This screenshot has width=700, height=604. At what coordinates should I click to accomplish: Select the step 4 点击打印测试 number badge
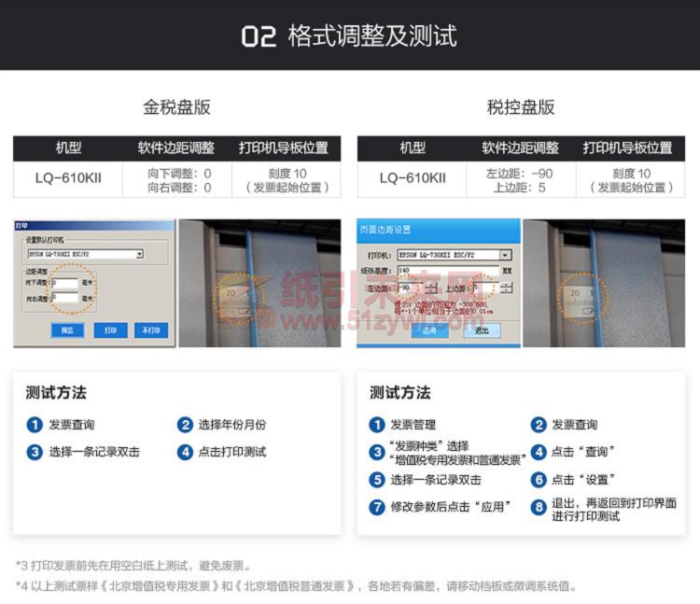(x=185, y=452)
